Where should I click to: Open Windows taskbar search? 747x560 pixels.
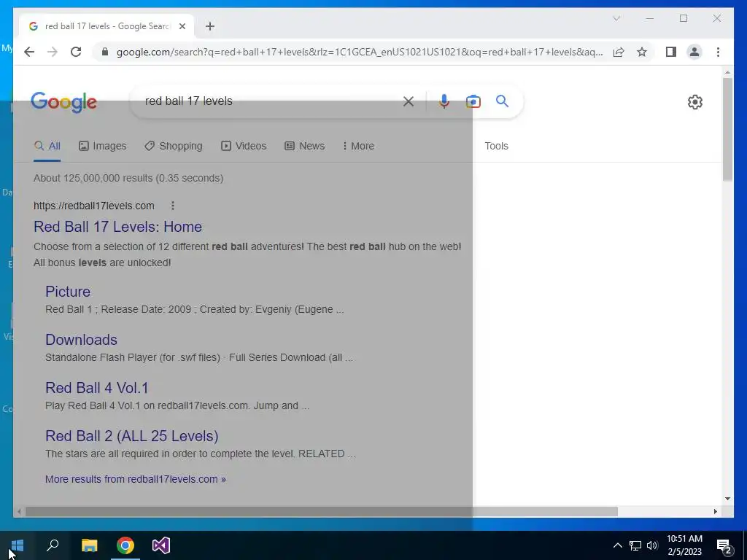[53, 545]
